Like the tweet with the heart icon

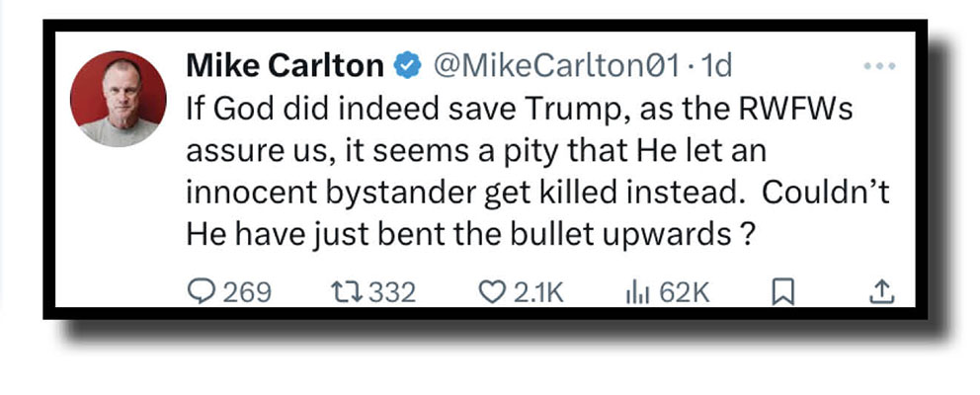pos(491,291)
